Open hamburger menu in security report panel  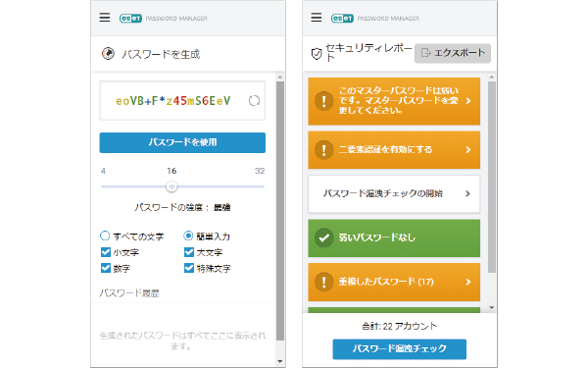point(317,18)
